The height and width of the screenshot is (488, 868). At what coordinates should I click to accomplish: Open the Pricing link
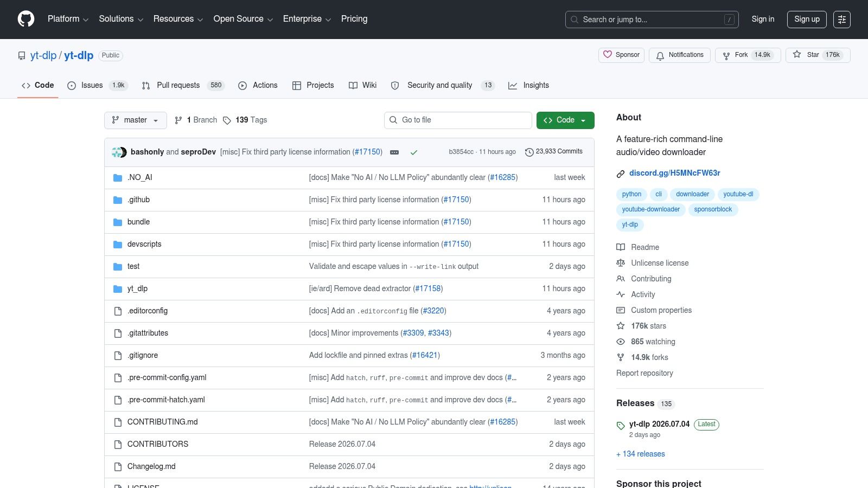(x=354, y=19)
